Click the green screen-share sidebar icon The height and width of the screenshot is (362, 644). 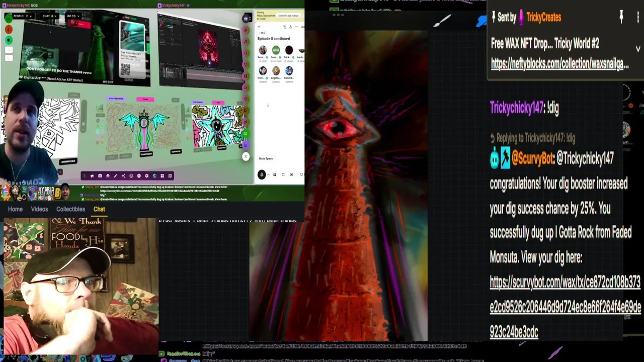point(246,134)
